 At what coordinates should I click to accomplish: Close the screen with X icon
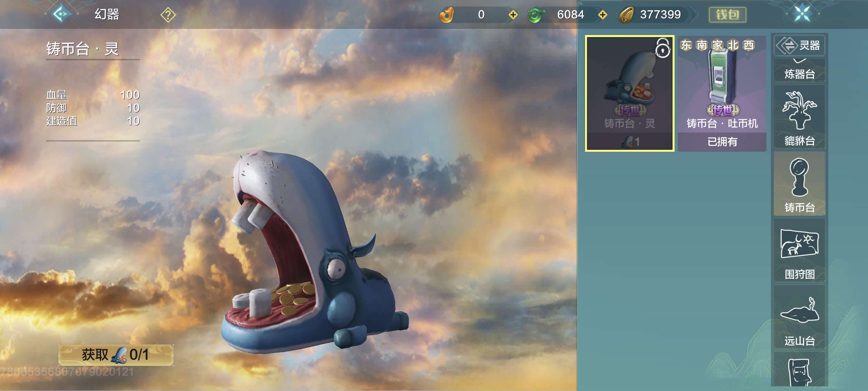click(x=802, y=14)
